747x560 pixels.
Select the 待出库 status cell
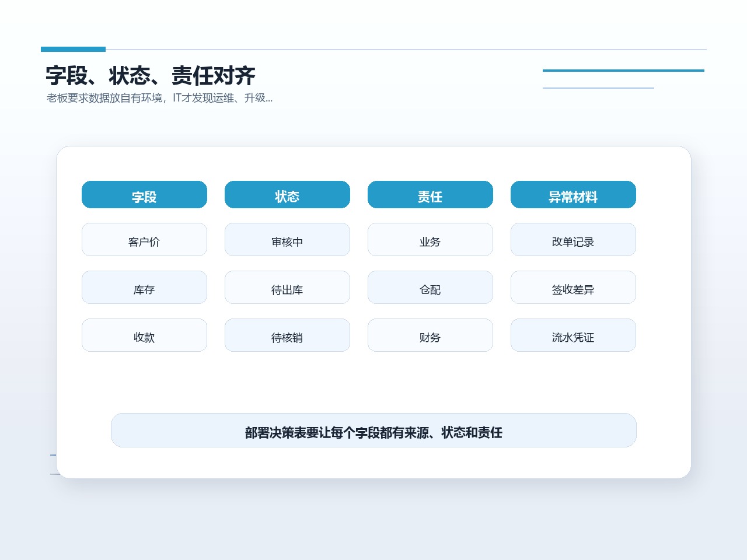[287, 288]
